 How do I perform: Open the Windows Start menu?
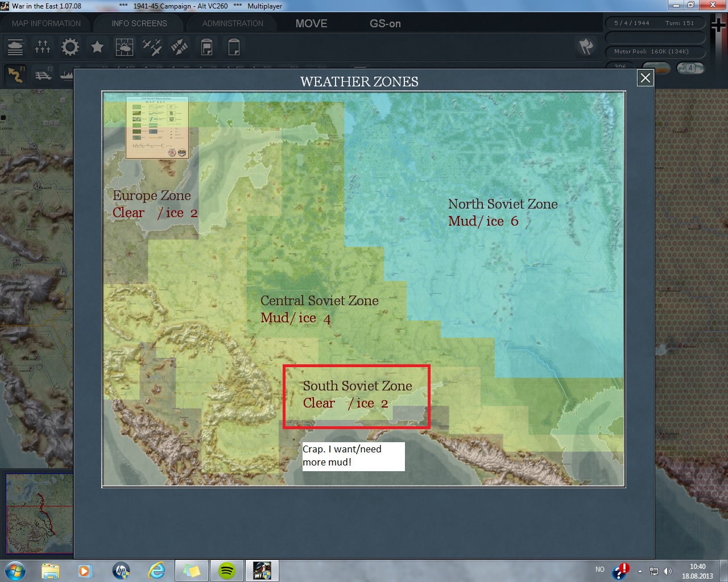(x=15, y=571)
